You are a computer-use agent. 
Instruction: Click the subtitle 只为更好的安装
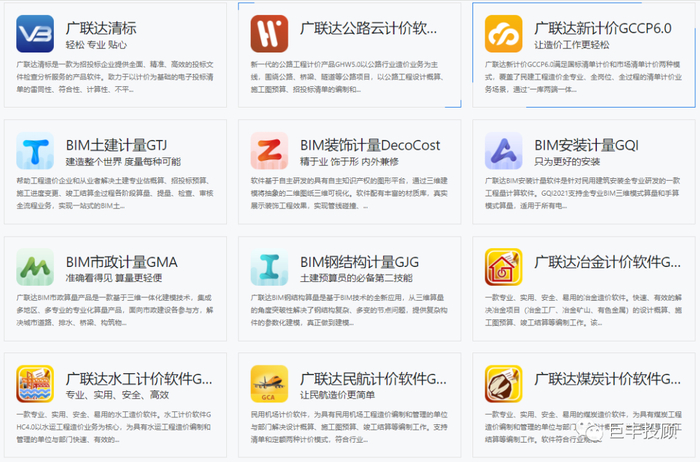tap(567, 162)
